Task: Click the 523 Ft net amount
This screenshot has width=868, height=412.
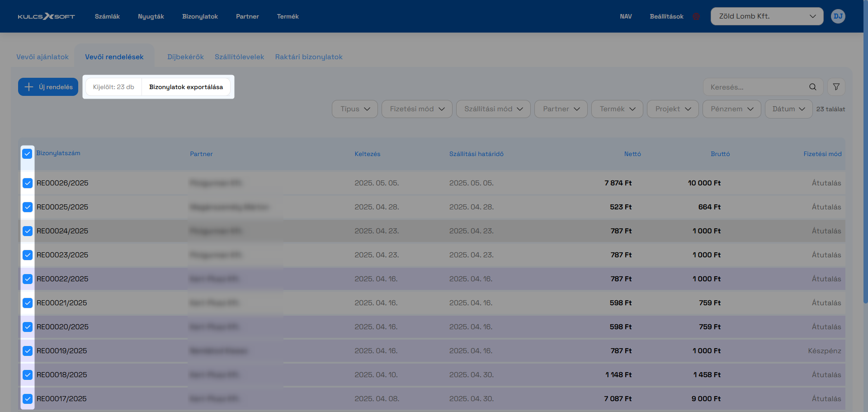Action: tap(621, 207)
